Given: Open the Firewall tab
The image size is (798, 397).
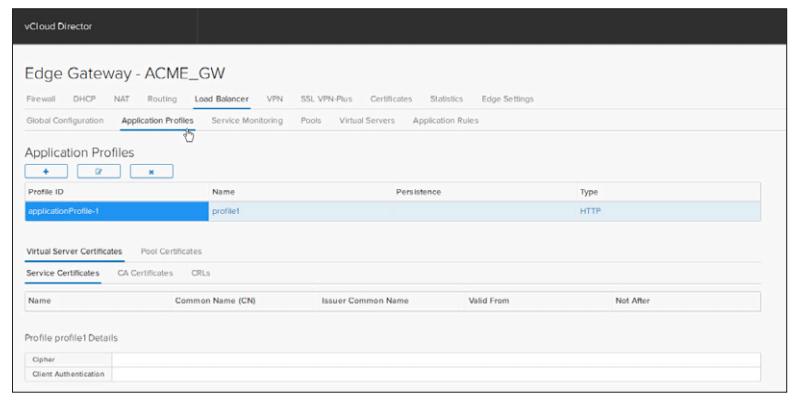Looking at the screenshot, I should 40,99.
